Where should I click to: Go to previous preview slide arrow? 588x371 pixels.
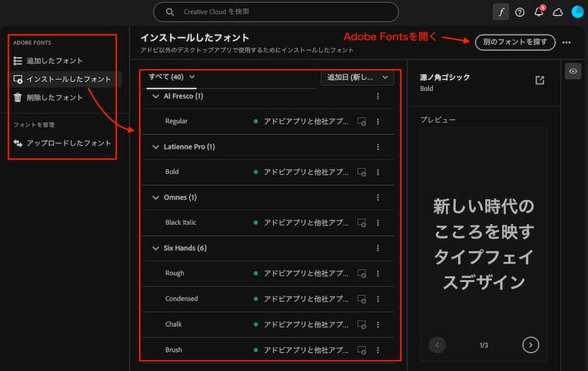click(x=437, y=345)
